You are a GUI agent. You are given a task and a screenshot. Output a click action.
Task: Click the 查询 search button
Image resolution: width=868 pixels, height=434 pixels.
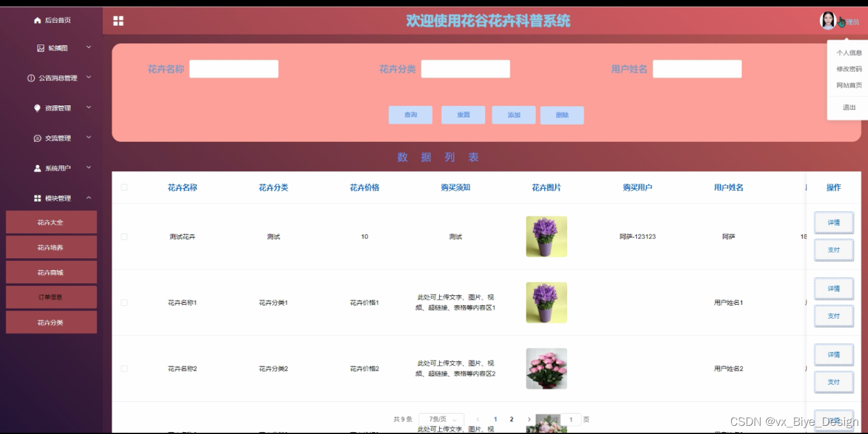410,115
